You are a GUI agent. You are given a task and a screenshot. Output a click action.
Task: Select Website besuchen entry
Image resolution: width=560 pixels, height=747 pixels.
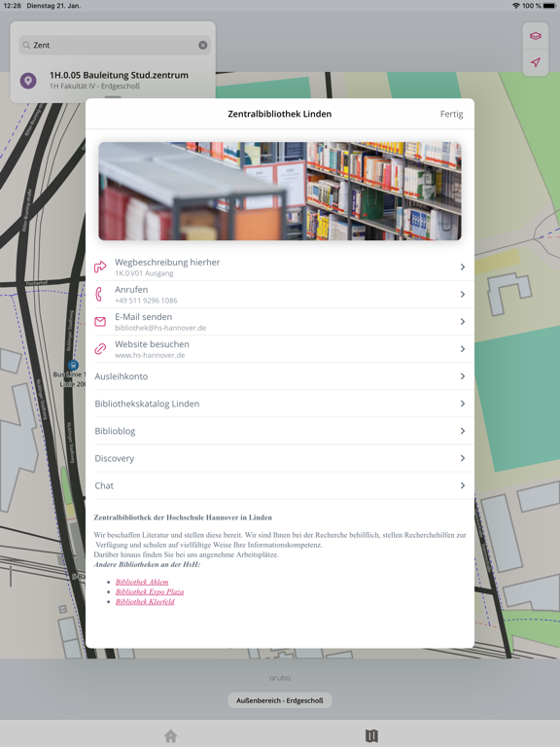click(280, 349)
